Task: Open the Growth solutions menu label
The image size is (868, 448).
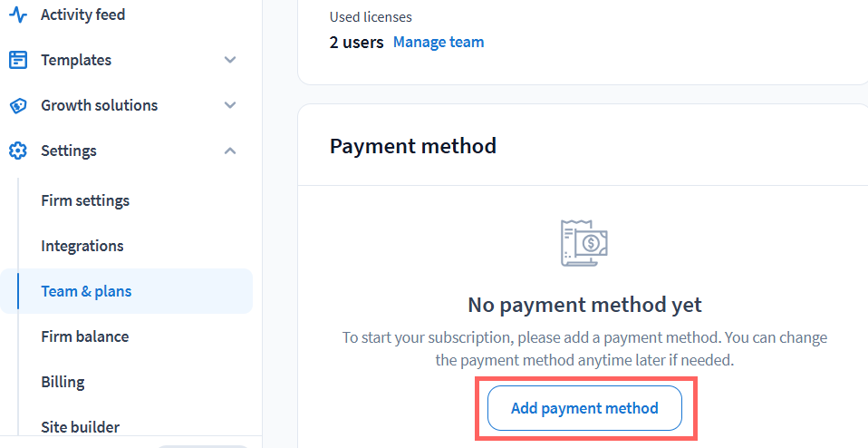Action: 99,105
